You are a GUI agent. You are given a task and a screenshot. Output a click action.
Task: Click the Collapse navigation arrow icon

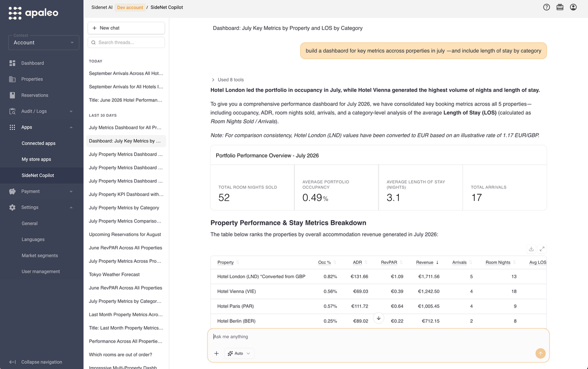pos(12,362)
